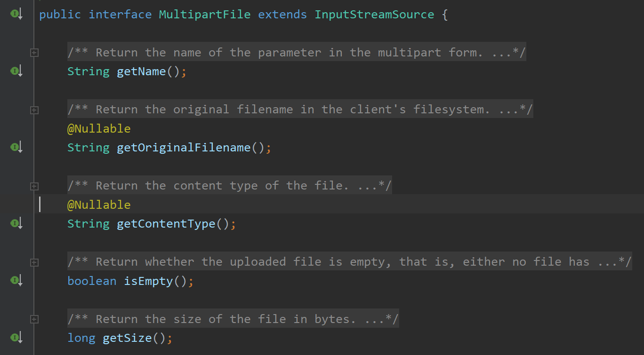Click the implementations gutter icon next to getName()
Viewport: 644px width, 355px height.
16,71
